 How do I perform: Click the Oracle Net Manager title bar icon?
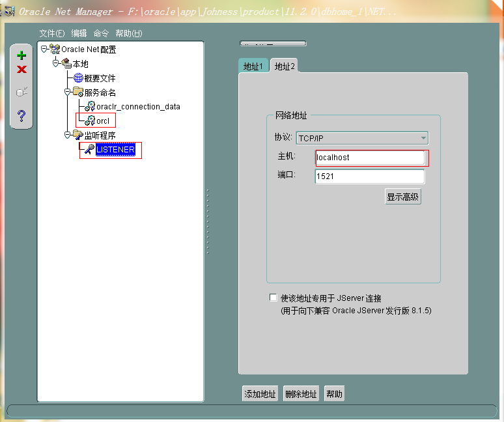[x=9, y=11]
